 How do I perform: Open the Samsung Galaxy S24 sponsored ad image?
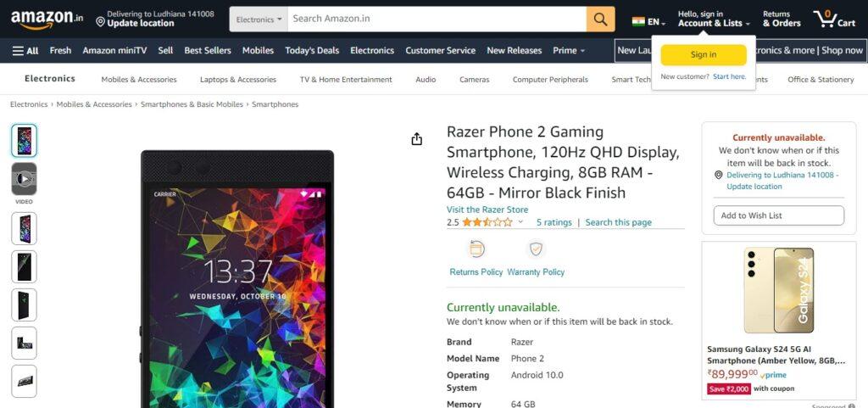(x=779, y=291)
